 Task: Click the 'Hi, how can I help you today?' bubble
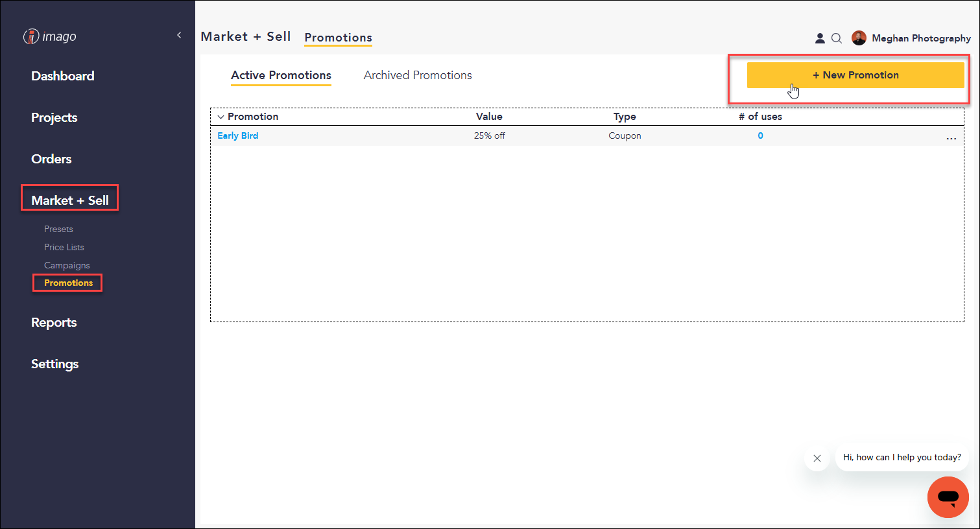[x=902, y=457]
